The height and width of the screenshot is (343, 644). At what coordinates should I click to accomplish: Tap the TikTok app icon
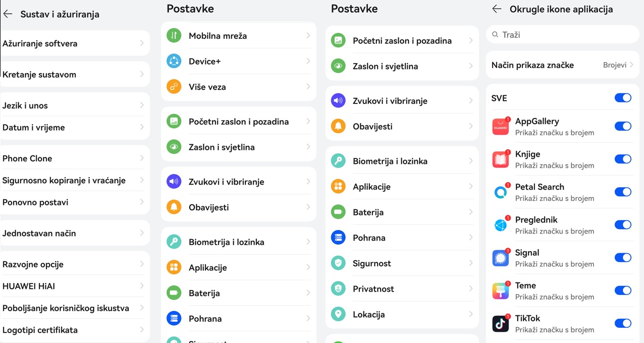(501, 323)
